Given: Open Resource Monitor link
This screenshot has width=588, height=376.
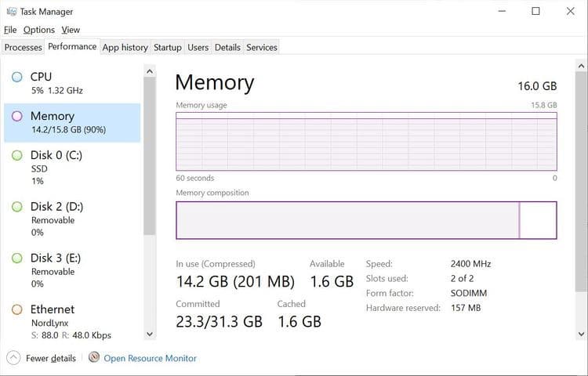Looking at the screenshot, I should [150, 358].
